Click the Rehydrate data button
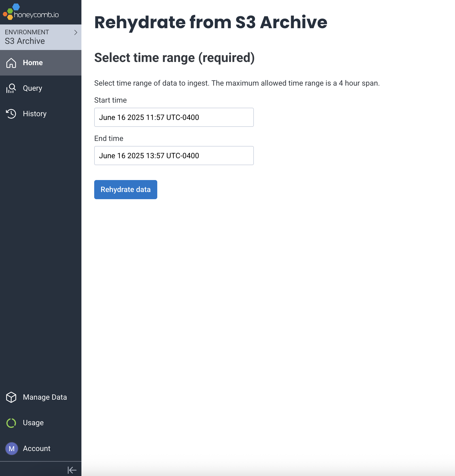This screenshot has height=476, width=455. (x=126, y=190)
